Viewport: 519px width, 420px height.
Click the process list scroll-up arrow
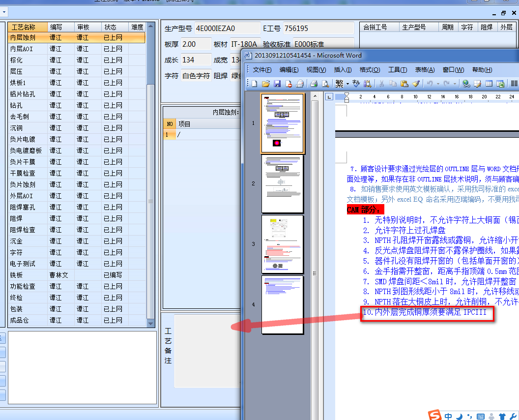click(150, 26)
